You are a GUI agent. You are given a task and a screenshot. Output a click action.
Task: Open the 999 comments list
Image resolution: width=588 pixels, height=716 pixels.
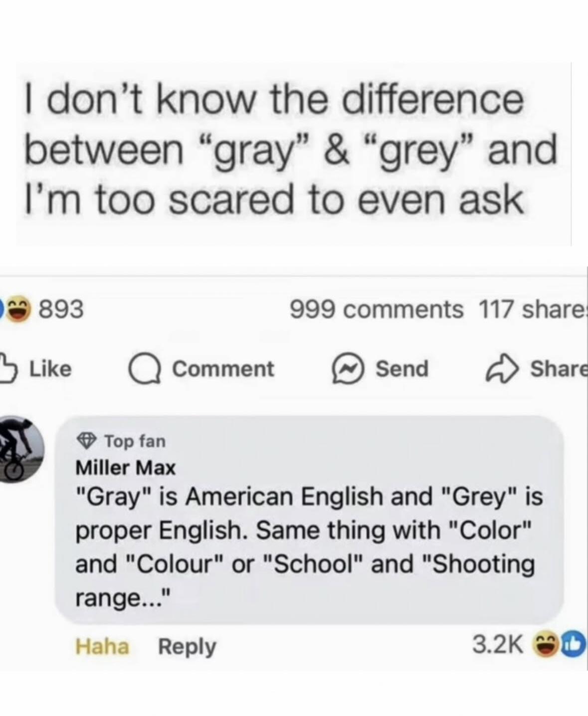point(377,309)
